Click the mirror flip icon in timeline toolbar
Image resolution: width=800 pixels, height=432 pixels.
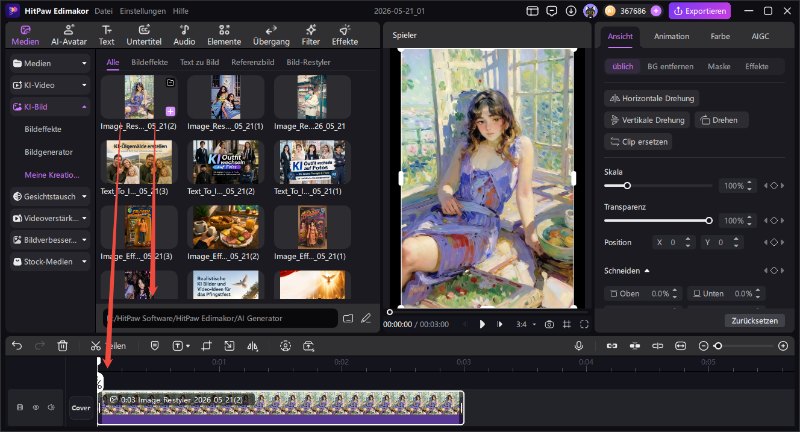[x=253, y=346]
